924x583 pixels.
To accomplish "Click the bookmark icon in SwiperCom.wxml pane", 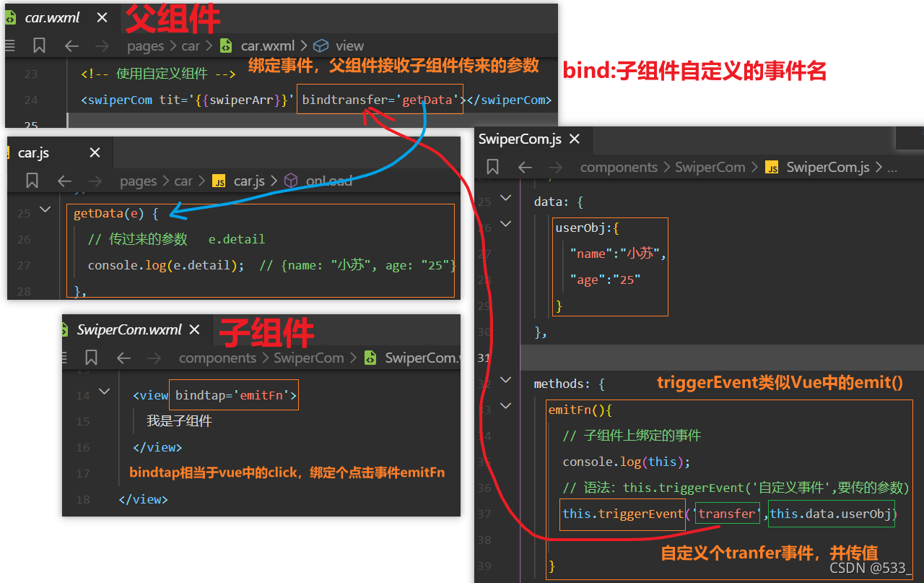I will (91, 358).
